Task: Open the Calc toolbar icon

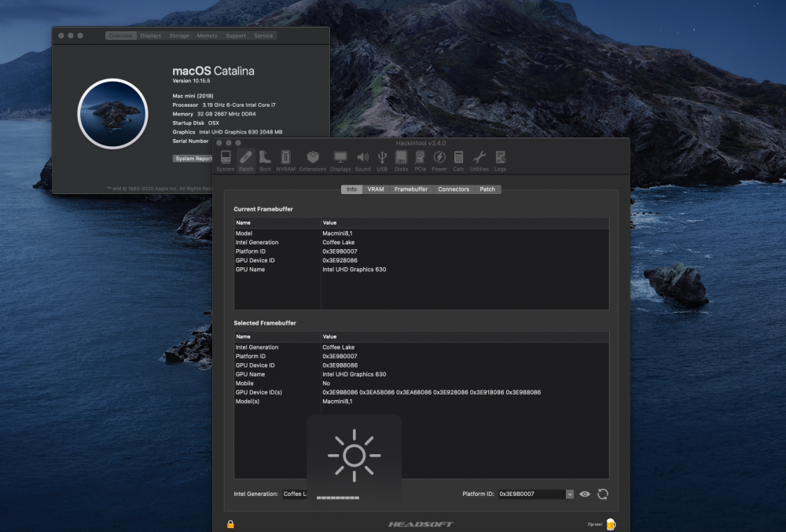Action: [x=458, y=161]
